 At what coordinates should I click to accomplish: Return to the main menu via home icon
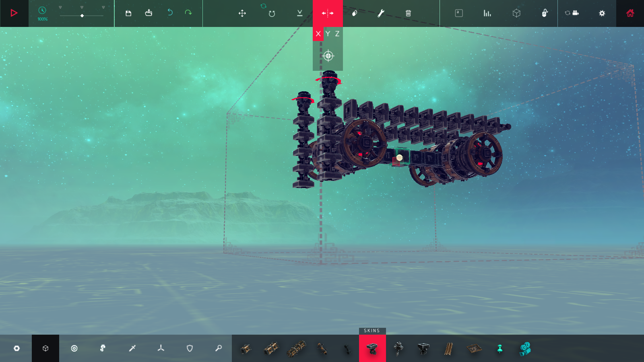(x=630, y=13)
